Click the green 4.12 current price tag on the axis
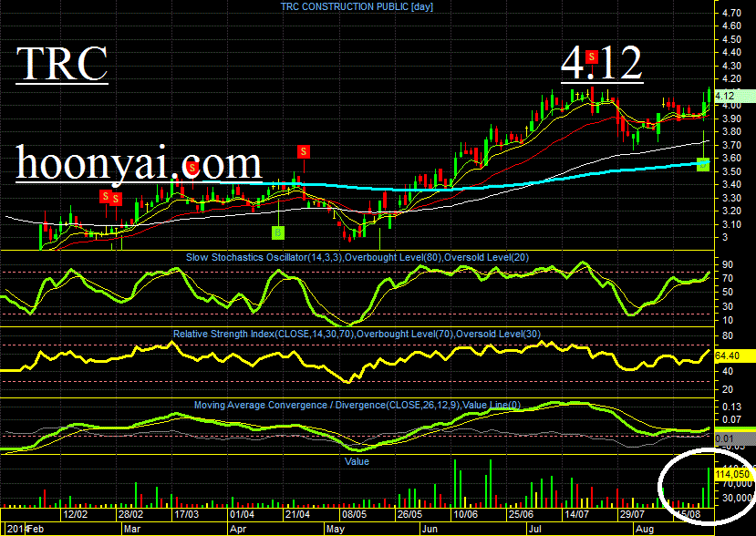The width and height of the screenshot is (756, 536). (x=734, y=96)
